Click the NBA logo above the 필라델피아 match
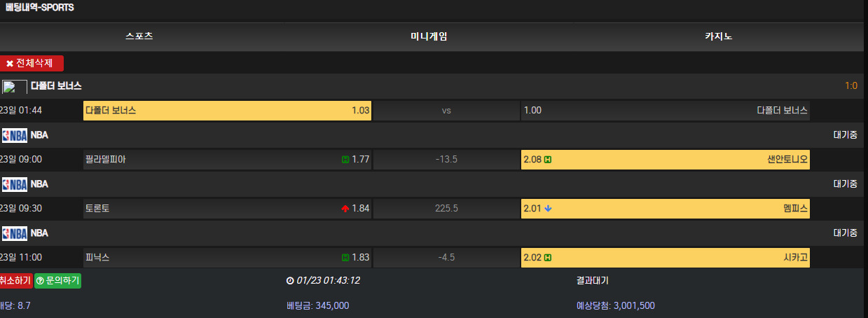 pos(15,135)
